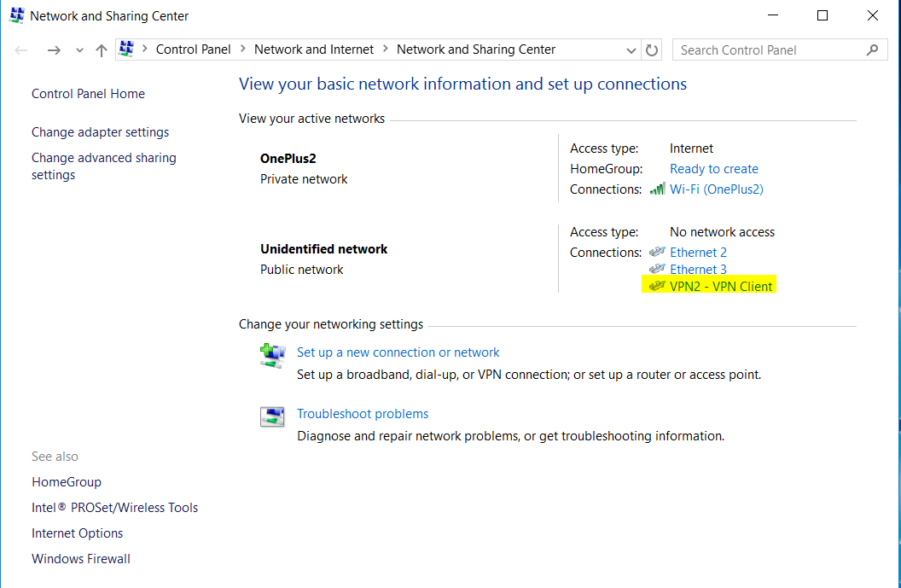The image size is (901, 588).
Task: Open the Recent locations dropdown arrow
Action: [79, 50]
